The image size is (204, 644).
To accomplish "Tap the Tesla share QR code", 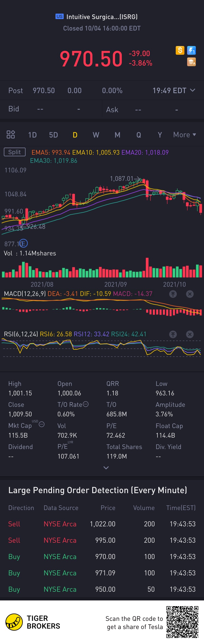I will tap(183, 622).
